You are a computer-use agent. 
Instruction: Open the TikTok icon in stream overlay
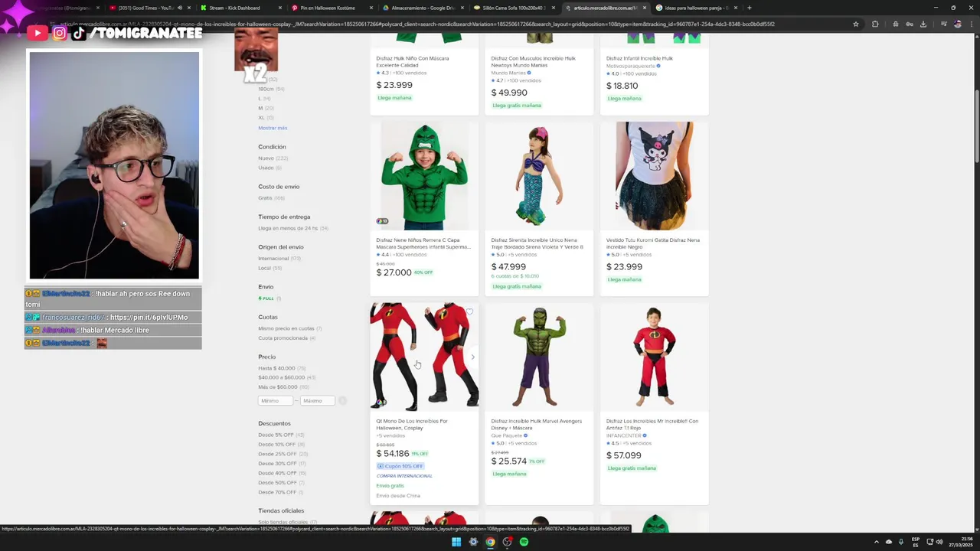click(79, 33)
